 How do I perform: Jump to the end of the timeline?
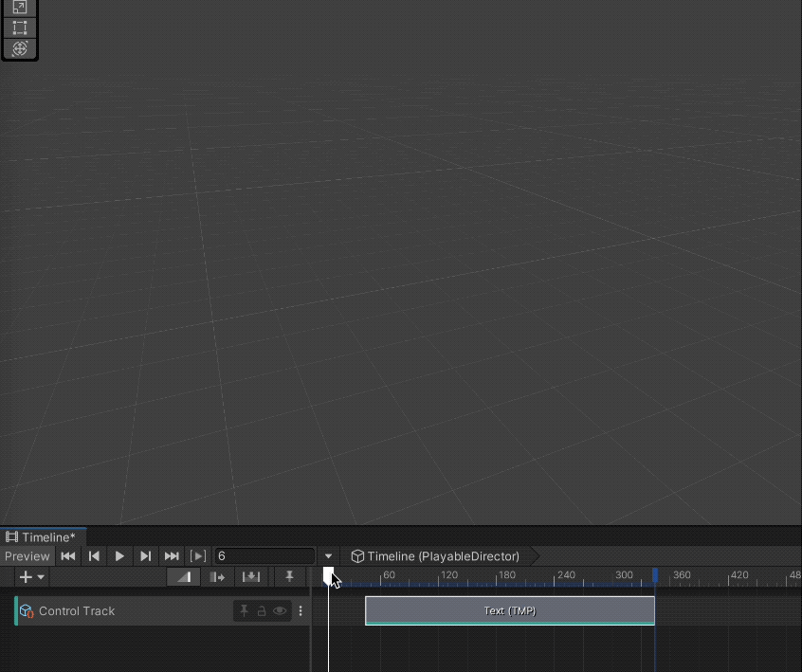(x=172, y=556)
